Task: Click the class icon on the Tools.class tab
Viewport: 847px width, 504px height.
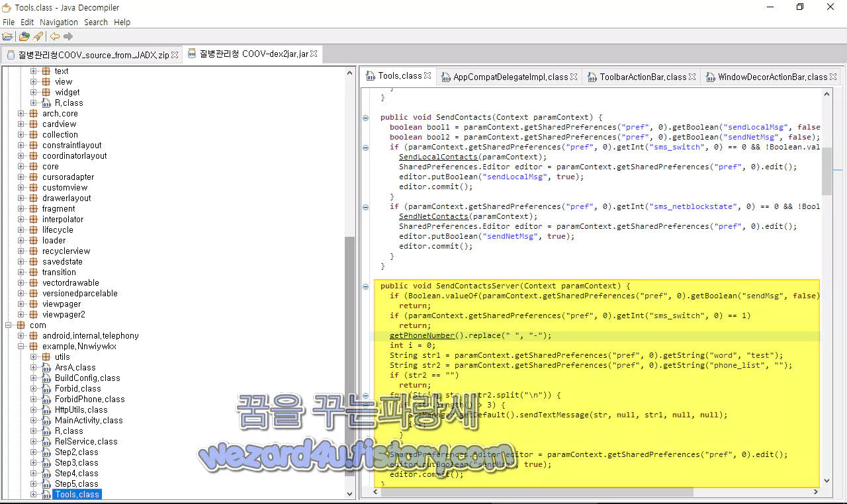Action: pyautogui.click(x=371, y=76)
